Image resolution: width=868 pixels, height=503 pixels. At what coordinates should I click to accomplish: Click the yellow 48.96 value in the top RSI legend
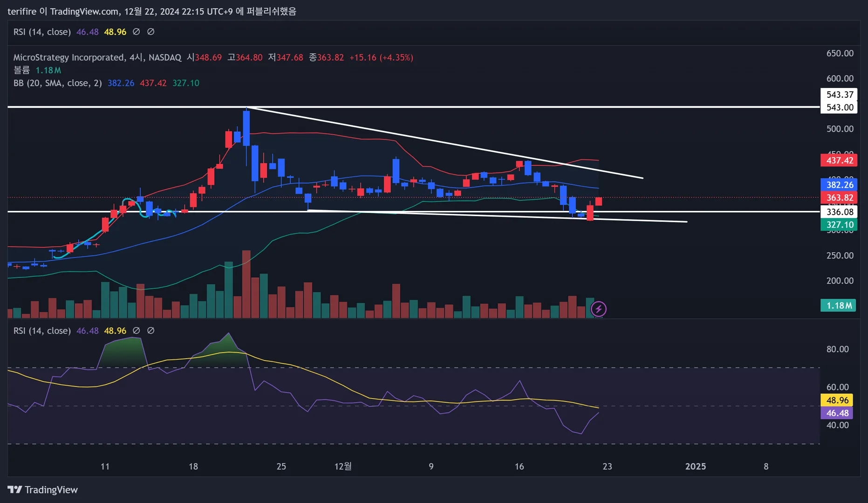(115, 32)
